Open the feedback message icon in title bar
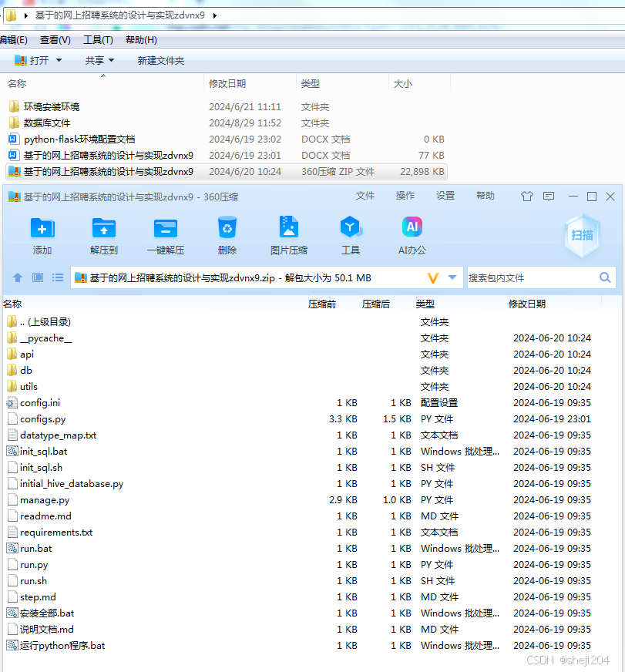 pyautogui.click(x=549, y=197)
